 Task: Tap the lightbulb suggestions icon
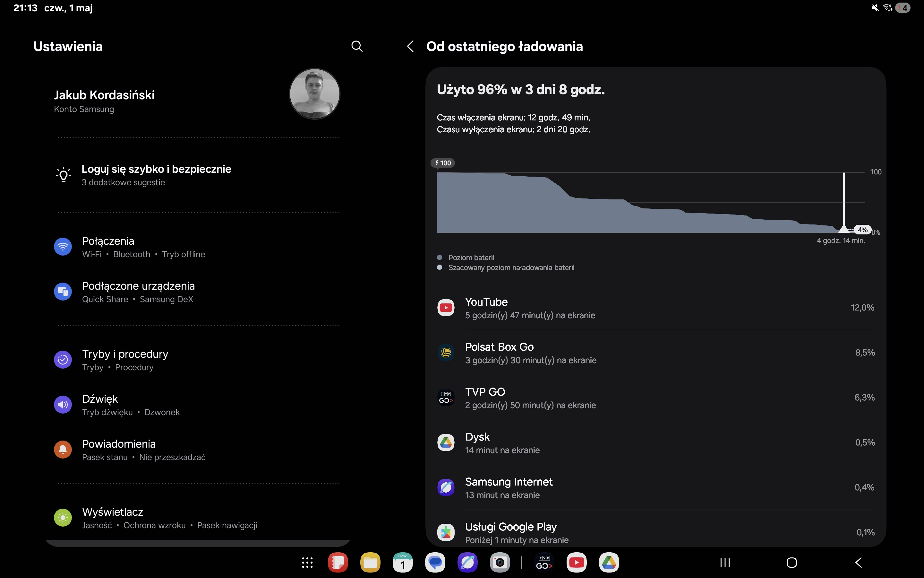point(64,175)
